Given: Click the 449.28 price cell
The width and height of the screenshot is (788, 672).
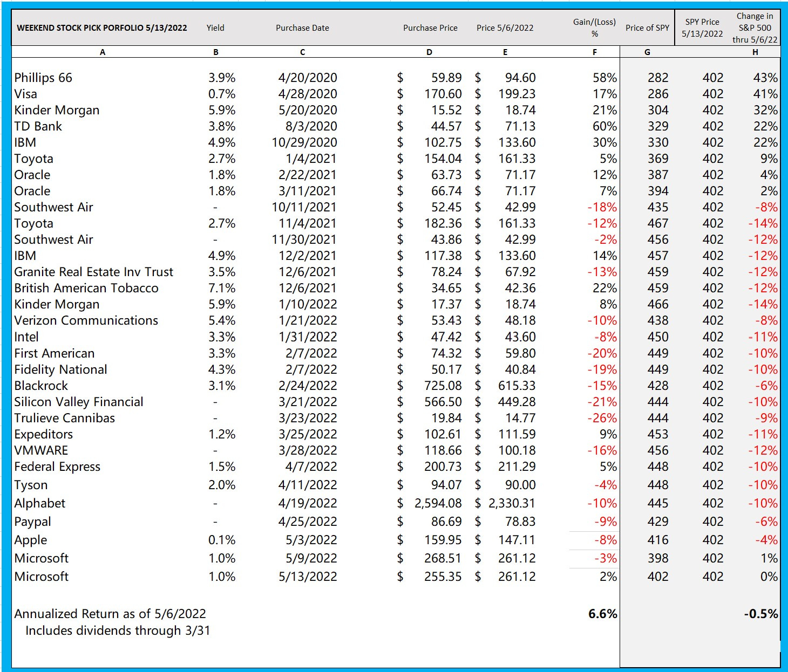Looking at the screenshot, I should pyautogui.click(x=517, y=402).
